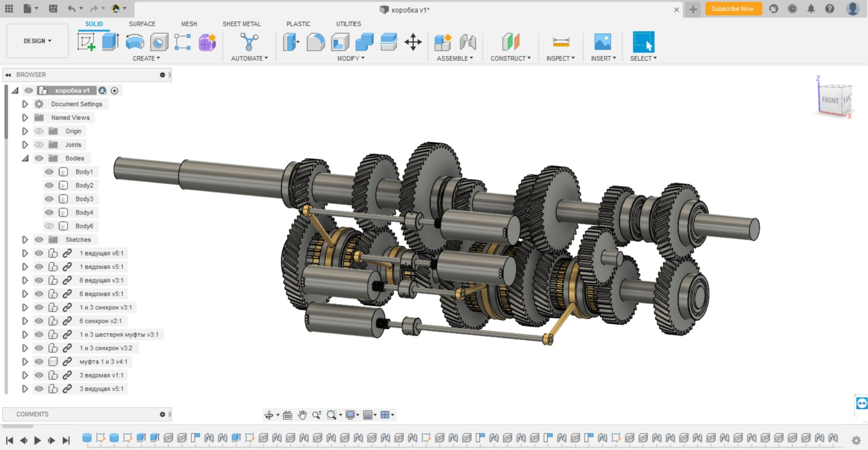The width and height of the screenshot is (868, 450).
Task: Toggle visibility of Body1
Action: (49, 172)
